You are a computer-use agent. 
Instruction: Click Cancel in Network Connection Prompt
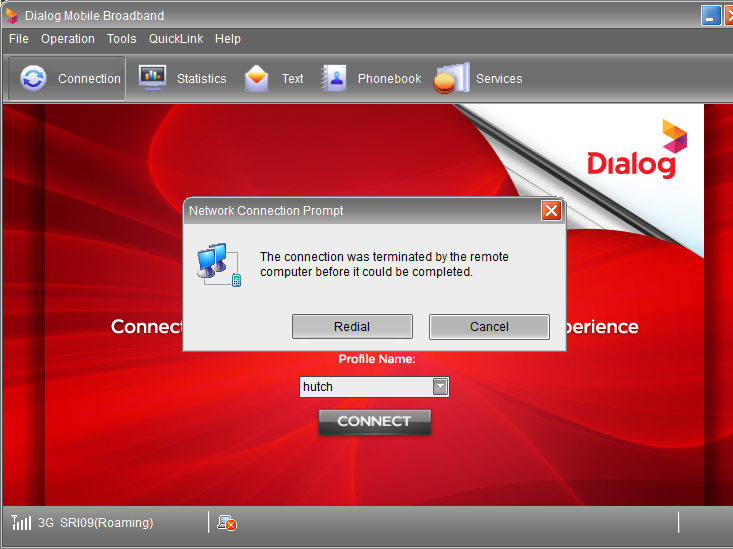pyautogui.click(x=489, y=326)
